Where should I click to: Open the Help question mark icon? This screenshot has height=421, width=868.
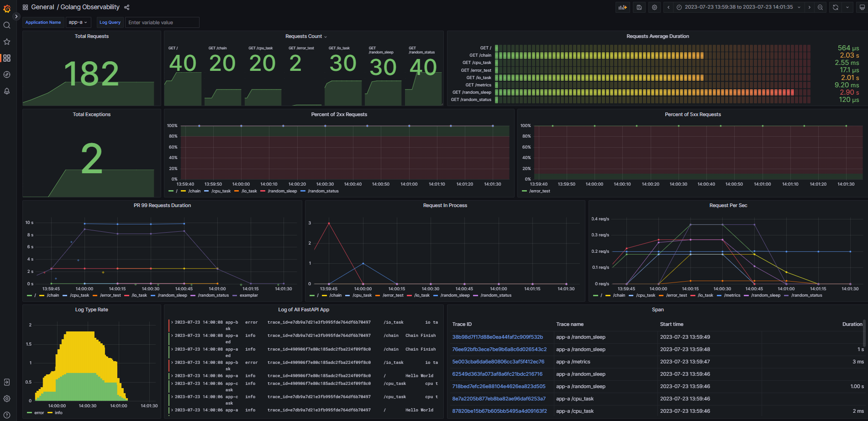7,415
